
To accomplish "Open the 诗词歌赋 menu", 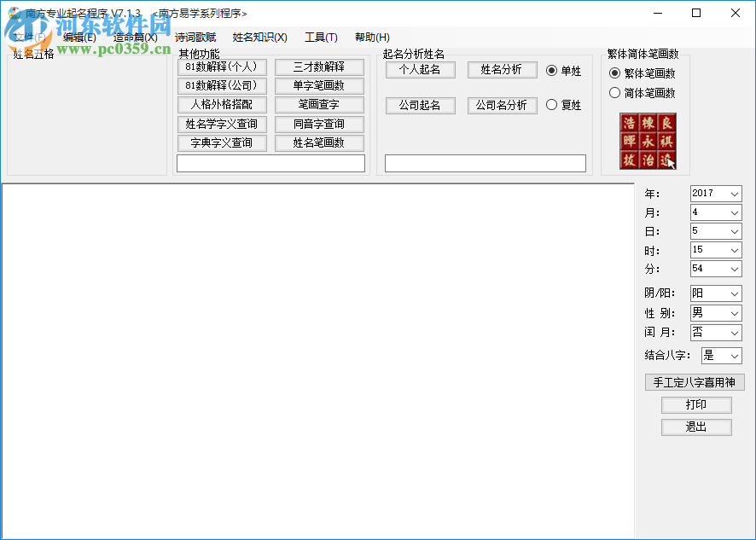I will coord(195,38).
